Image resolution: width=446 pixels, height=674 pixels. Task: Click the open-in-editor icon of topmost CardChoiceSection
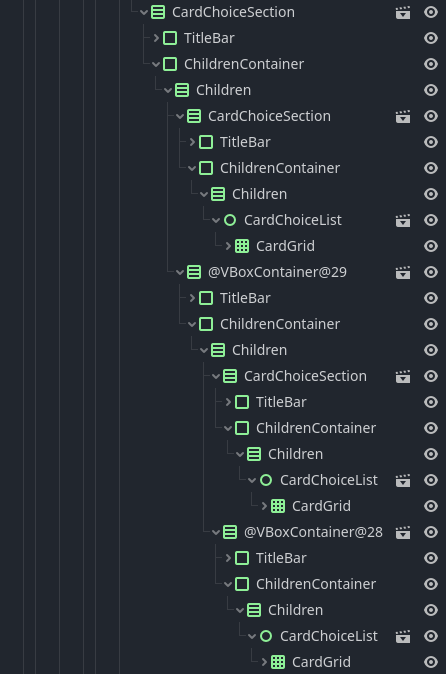(403, 12)
